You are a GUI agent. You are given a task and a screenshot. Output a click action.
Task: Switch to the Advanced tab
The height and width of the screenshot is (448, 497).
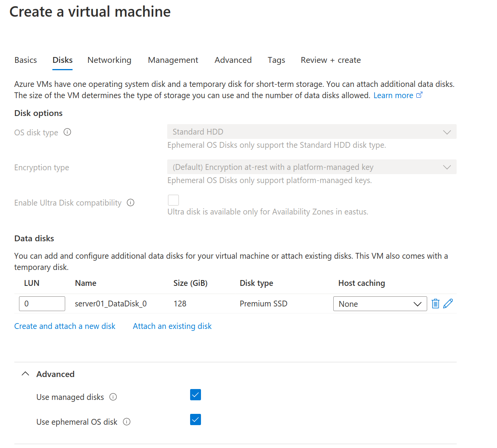tap(233, 60)
